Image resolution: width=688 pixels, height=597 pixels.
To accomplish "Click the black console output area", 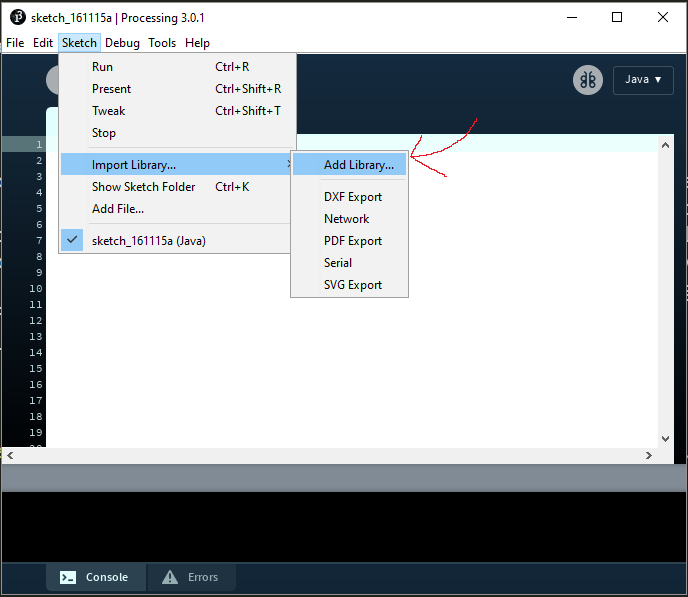I will (344, 526).
